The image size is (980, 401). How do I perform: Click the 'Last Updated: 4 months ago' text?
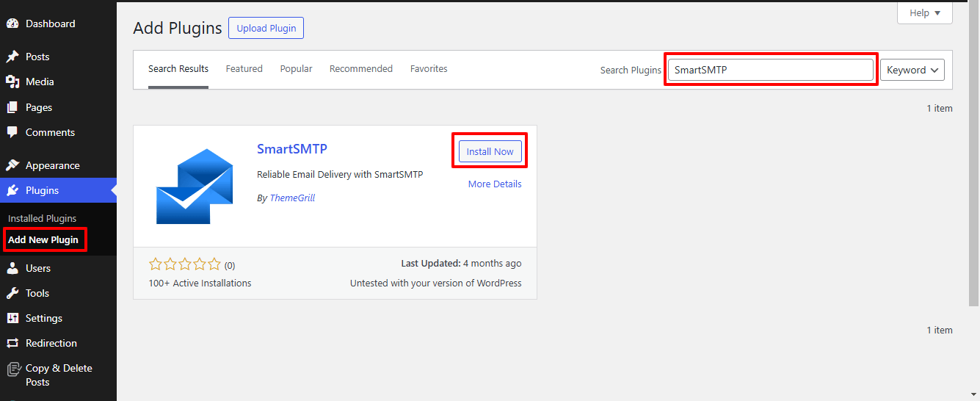[461, 263]
